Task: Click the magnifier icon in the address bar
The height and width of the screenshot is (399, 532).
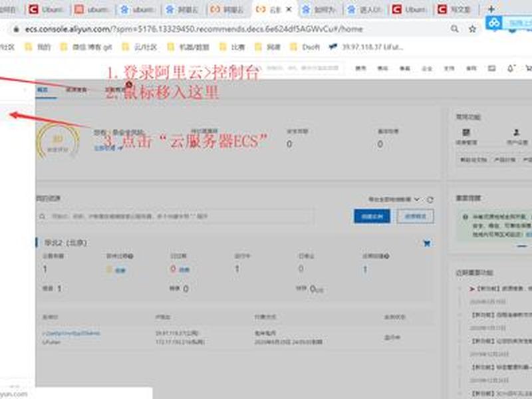Action: coord(455,29)
